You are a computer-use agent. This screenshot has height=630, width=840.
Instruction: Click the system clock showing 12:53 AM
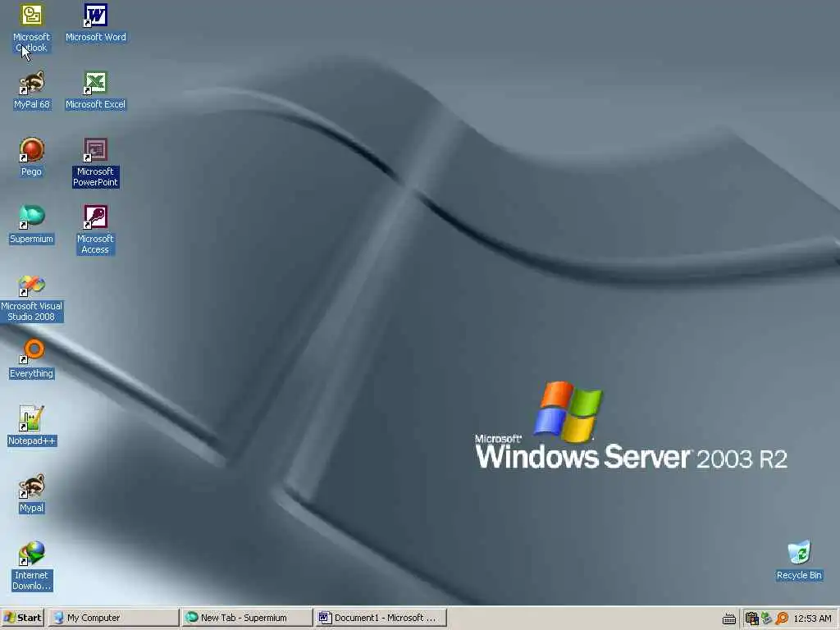(x=812, y=619)
